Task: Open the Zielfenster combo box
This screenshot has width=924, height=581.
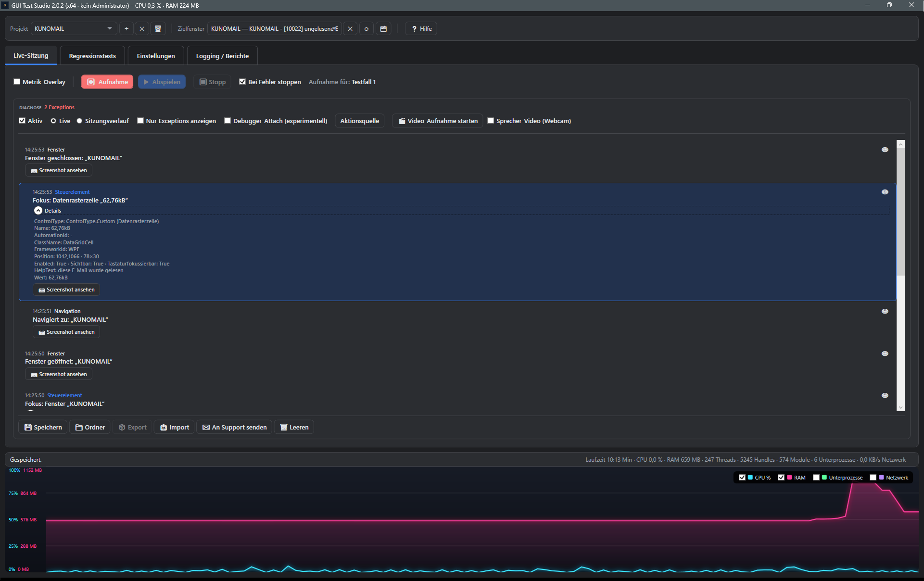Action: [x=275, y=29]
